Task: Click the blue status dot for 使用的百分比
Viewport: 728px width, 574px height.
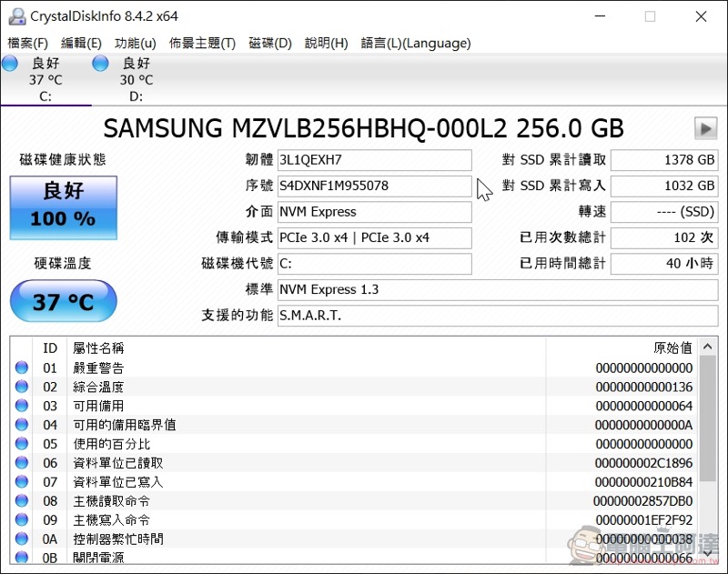Action: pyautogui.click(x=21, y=444)
